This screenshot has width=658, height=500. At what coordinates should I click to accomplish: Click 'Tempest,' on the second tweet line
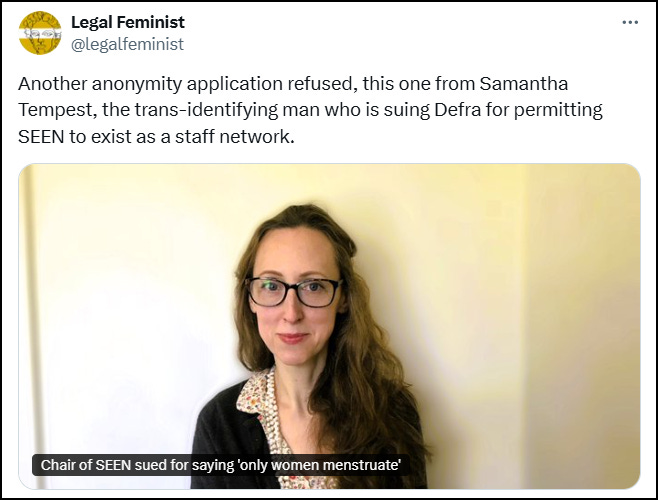coord(58,110)
